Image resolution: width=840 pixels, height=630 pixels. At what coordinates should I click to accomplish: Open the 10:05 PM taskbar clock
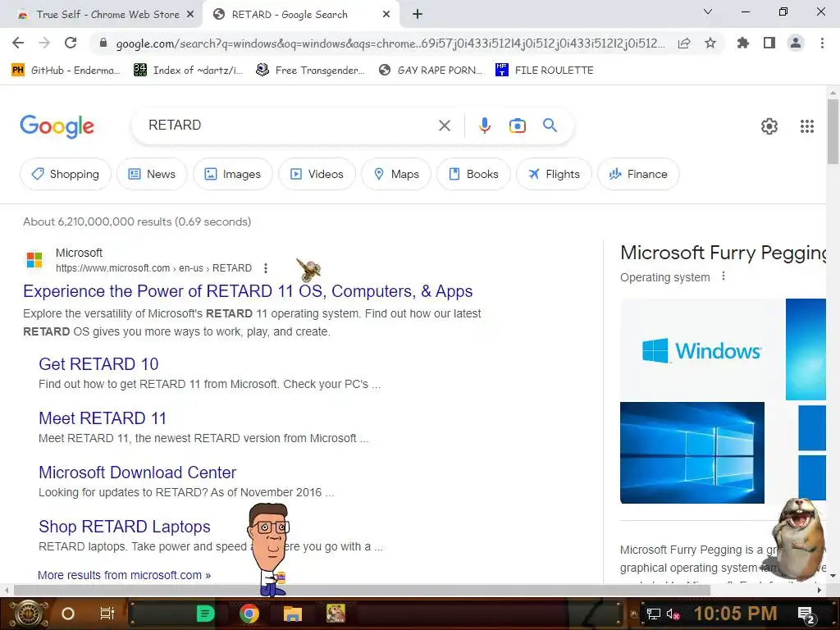pos(736,614)
